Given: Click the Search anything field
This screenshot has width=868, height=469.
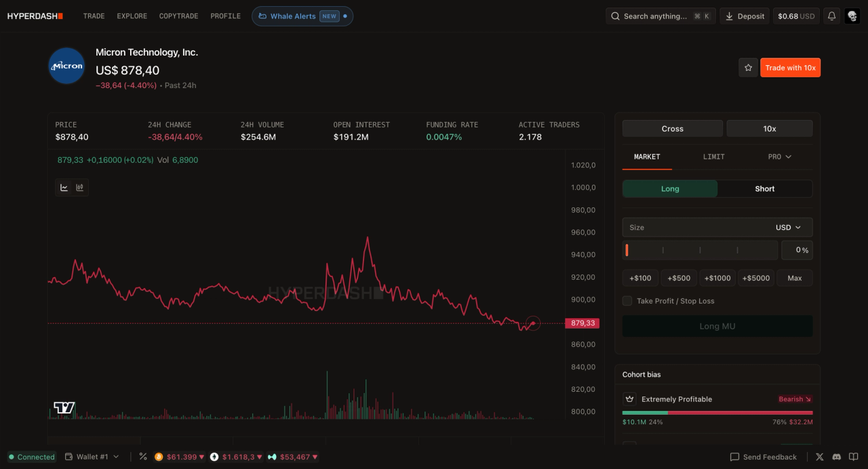Looking at the screenshot, I should pyautogui.click(x=660, y=16).
